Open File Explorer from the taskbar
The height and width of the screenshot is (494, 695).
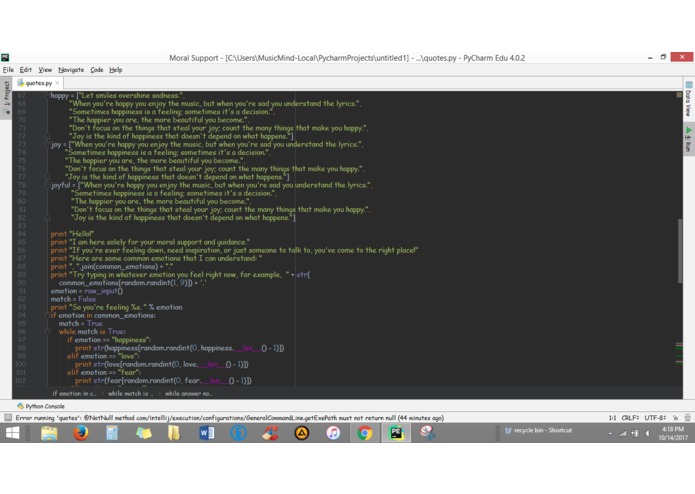[x=49, y=433]
